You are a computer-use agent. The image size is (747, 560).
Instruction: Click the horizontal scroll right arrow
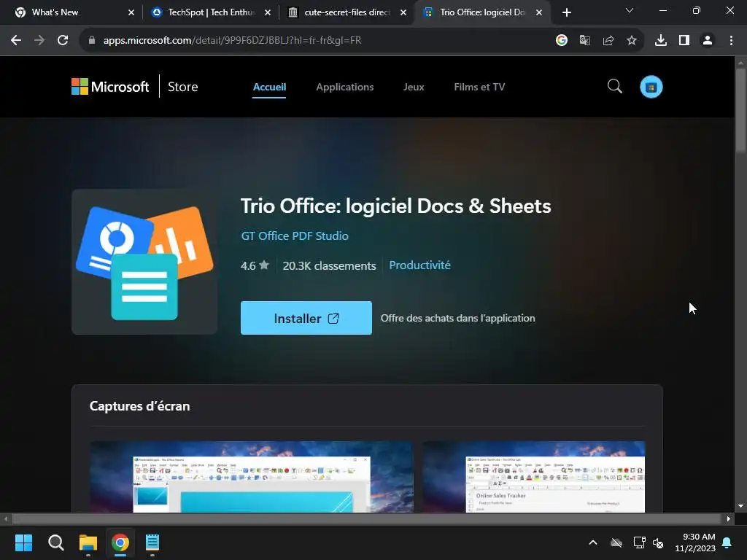pos(729,518)
